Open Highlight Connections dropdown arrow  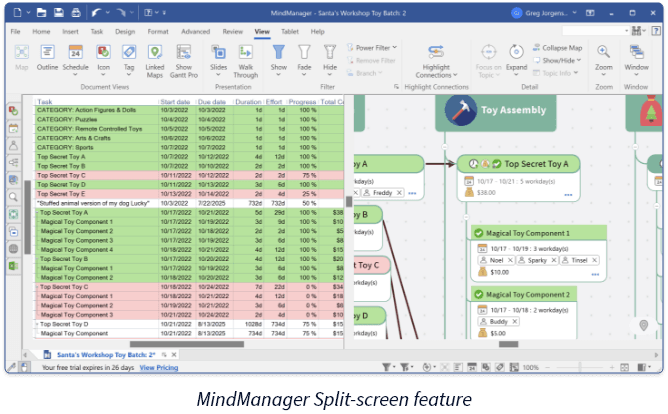455,75
